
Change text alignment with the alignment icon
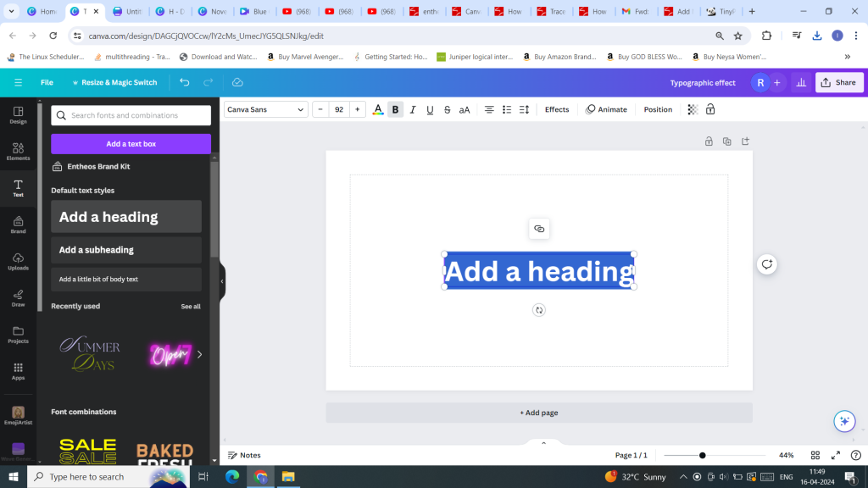[x=489, y=109]
